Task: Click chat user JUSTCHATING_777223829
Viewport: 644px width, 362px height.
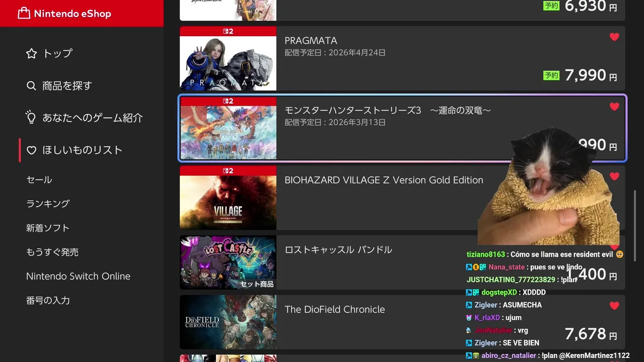Action: tap(511, 280)
